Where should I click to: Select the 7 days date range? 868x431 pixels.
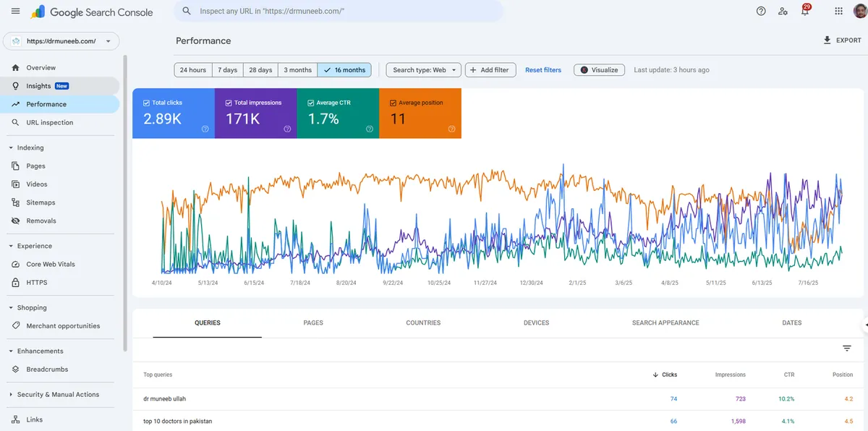(228, 70)
